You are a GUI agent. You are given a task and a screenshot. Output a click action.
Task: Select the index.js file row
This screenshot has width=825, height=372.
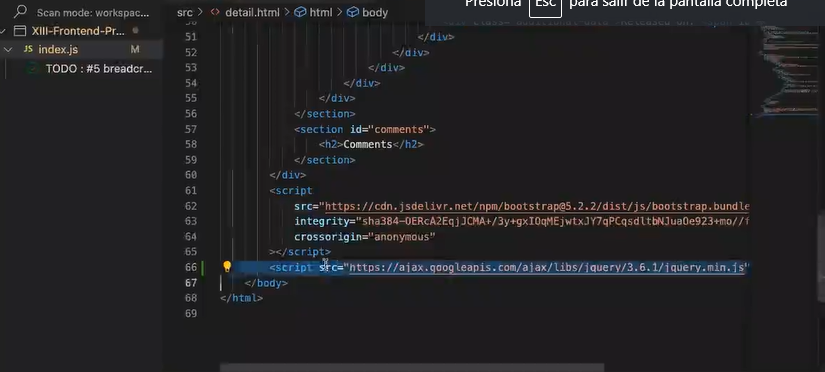pos(82,49)
